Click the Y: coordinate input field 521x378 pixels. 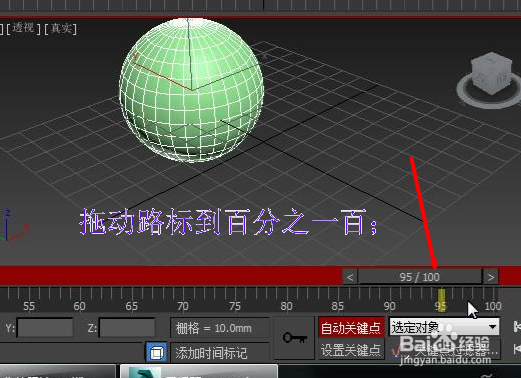pyautogui.click(x=45, y=328)
